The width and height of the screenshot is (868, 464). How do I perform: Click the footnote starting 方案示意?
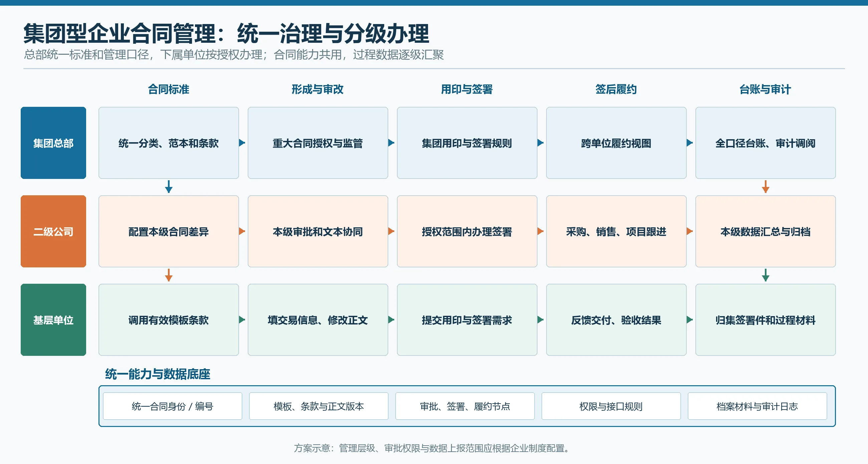[x=432, y=448]
